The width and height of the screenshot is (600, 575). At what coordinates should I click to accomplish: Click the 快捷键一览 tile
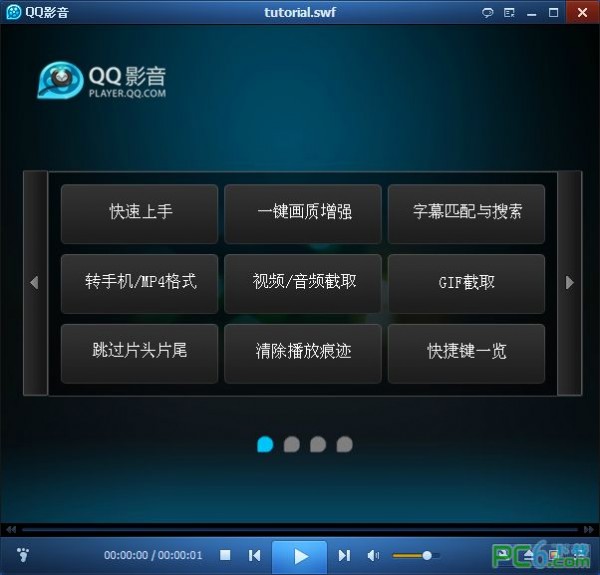(x=466, y=353)
